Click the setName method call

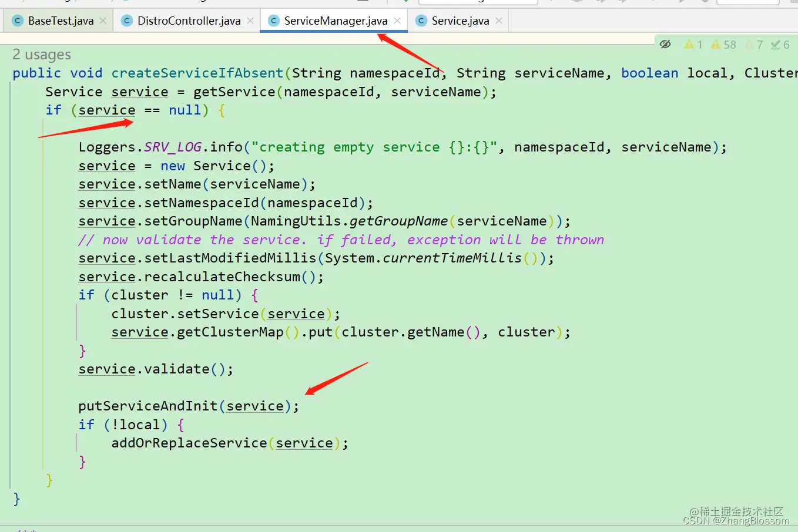173,184
